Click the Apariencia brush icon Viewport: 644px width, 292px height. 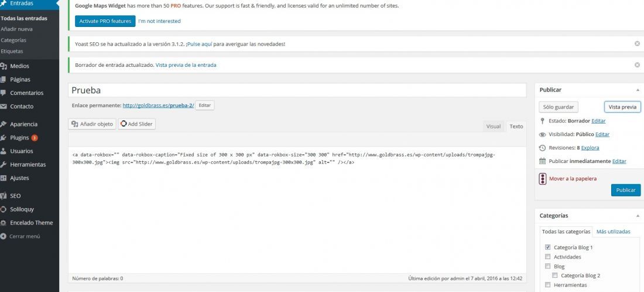pyautogui.click(x=4, y=124)
